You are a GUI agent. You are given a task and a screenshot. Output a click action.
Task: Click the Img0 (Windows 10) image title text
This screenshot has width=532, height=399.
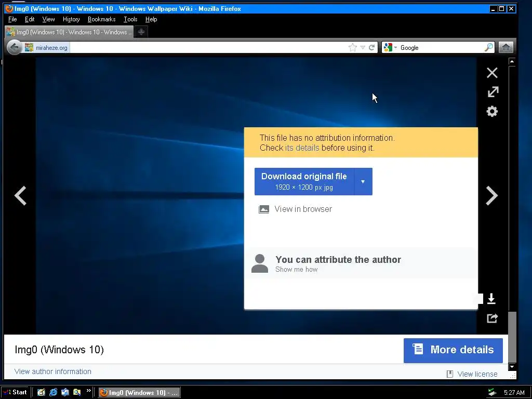(59, 350)
